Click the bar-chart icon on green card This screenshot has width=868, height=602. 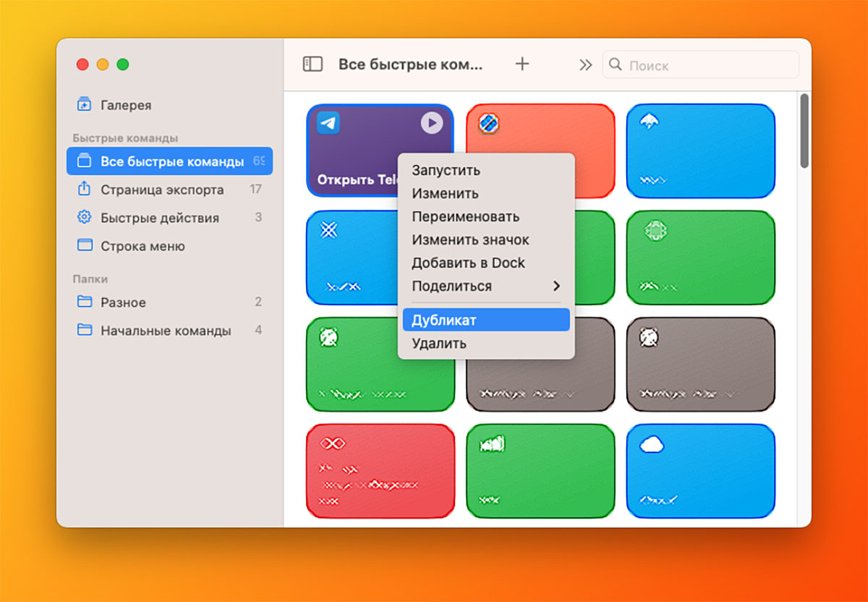(492, 443)
